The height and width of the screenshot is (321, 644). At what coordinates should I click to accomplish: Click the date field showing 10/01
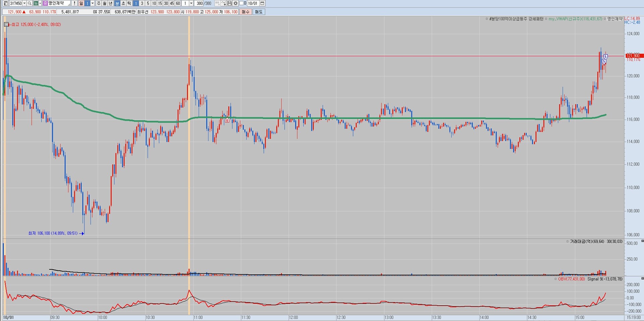(x=253, y=3)
